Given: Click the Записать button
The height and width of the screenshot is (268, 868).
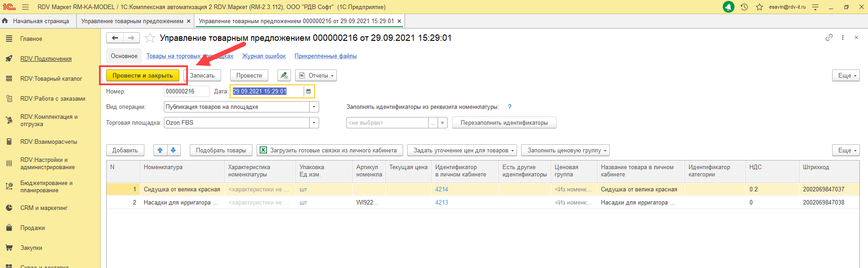Looking at the screenshot, I should (x=202, y=76).
